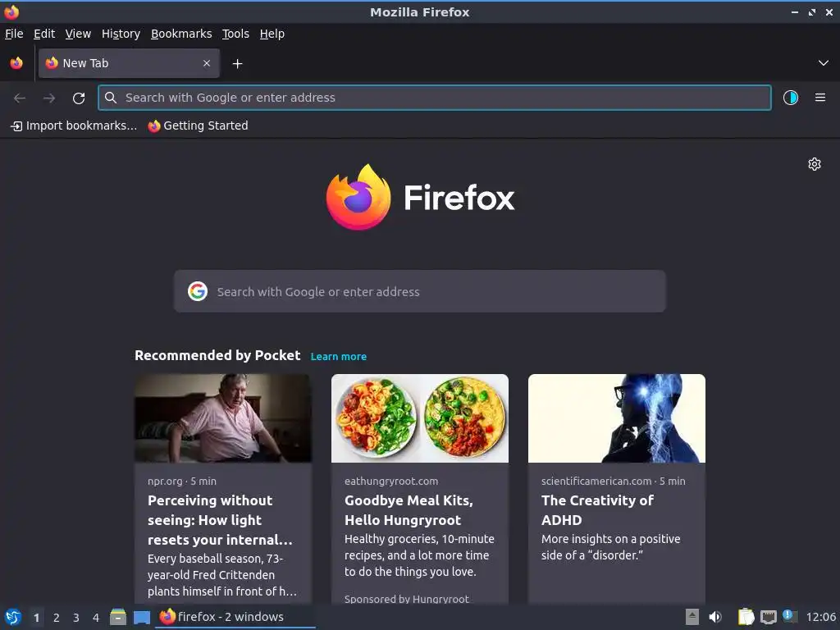Open the Hungryroot meal plates thumbnail
The image size is (840, 630).
tap(420, 418)
